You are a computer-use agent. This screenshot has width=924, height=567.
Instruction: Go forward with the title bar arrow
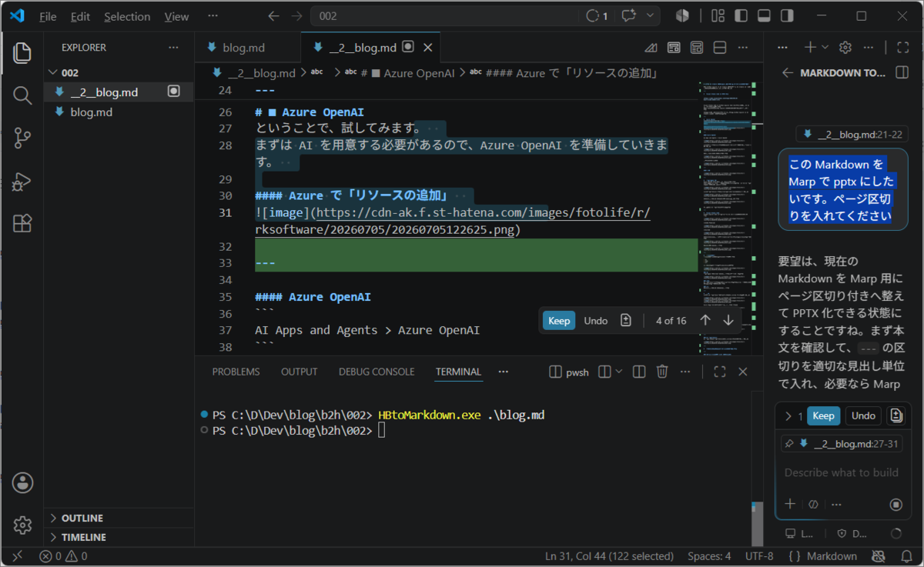coord(296,16)
